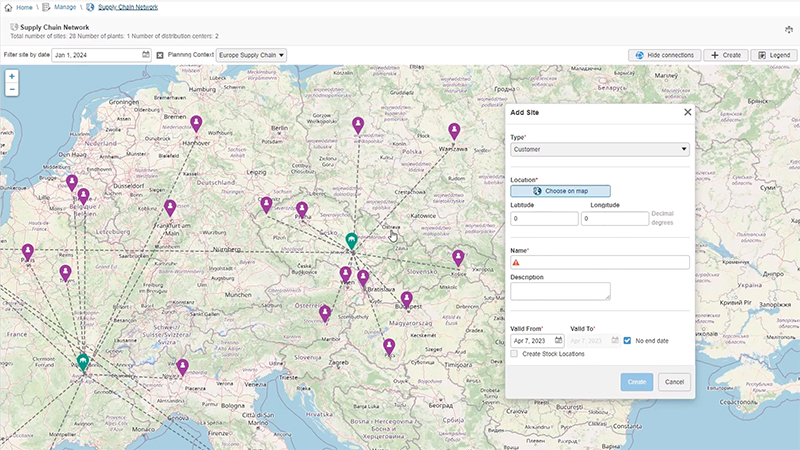This screenshot has height=450, width=800.
Task: Click the Longitude input field
Action: pyautogui.click(x=614, y=218)
